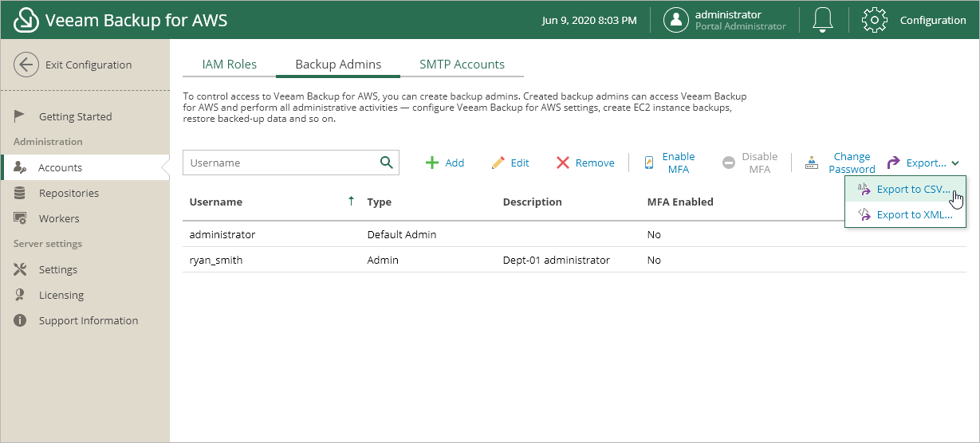Click the Repositories database icon
The height and width of the screenshot is (443, 980).
(x=21, y=193)
